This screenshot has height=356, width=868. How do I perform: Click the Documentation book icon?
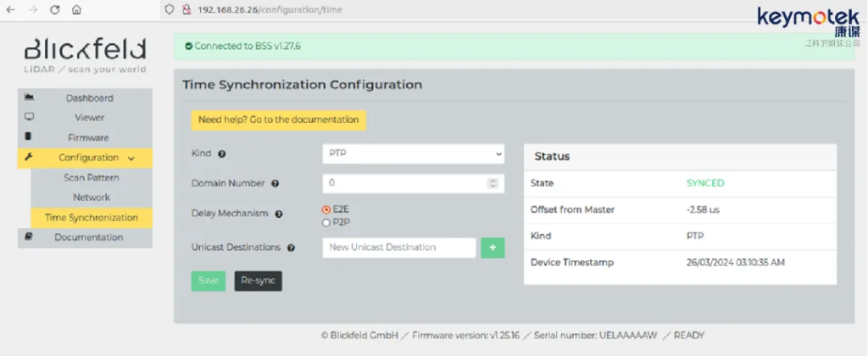coord(29,236)
